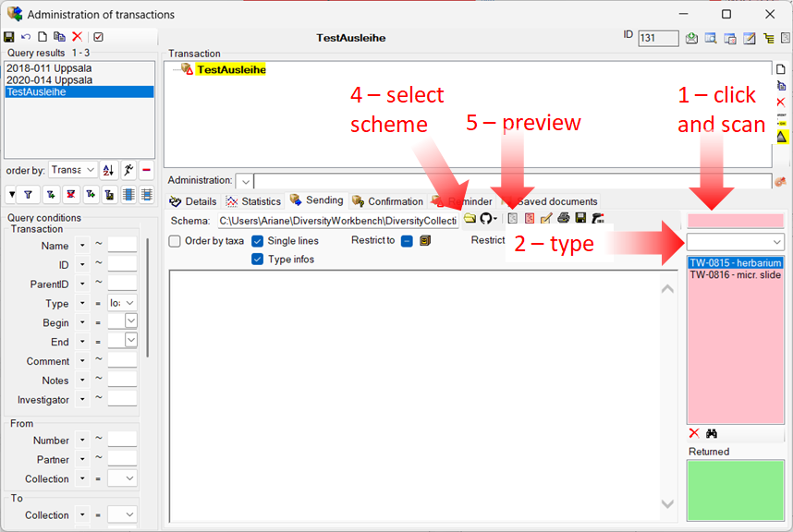
Task: Click the filter funnel icon
Action: (x=28, y=195)
